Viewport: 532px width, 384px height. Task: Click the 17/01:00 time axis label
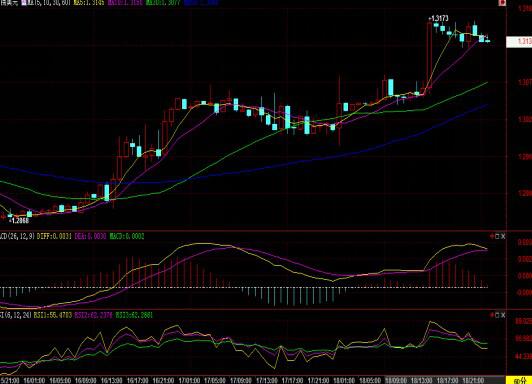coord(189,381)
